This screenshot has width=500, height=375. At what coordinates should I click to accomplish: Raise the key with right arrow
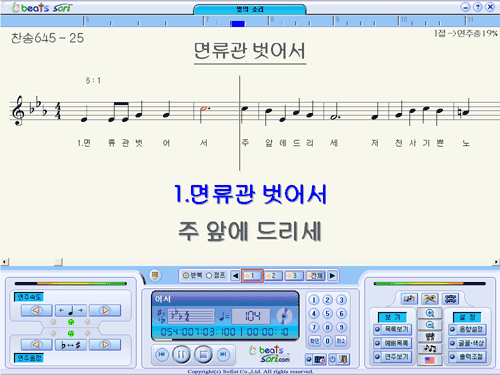point(105,344)
